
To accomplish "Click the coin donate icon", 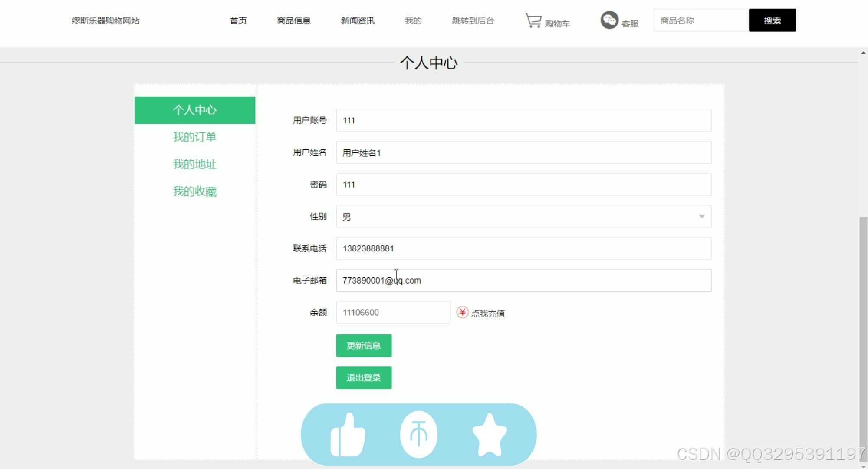I will tap(418, 434).
